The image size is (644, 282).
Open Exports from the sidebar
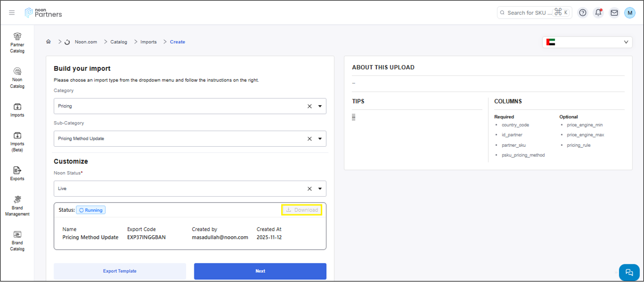(x=17, y=173)
